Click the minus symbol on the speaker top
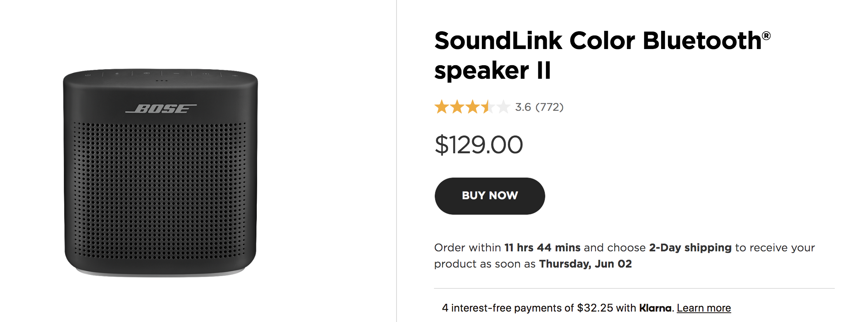 176,73
